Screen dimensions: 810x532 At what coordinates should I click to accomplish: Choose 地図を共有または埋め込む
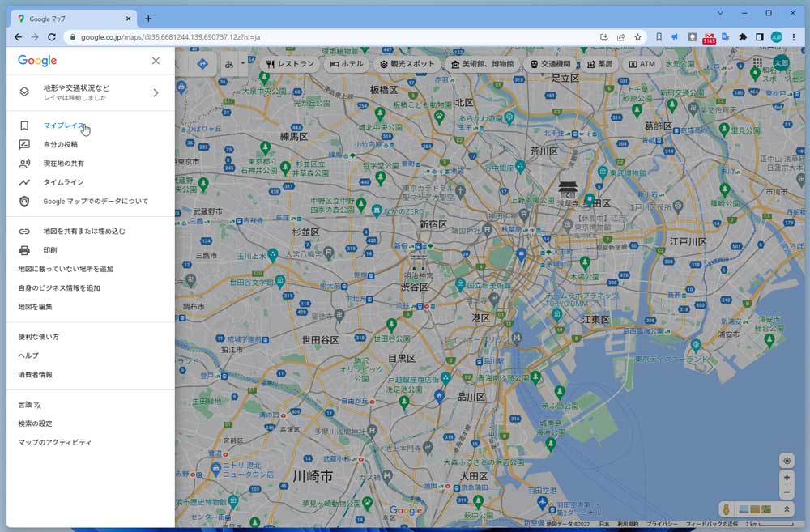tap(84, 232)
